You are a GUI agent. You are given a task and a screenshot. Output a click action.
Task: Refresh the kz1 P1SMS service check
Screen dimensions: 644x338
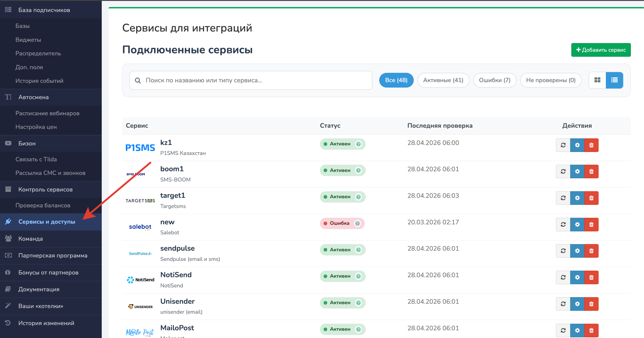click(x=563, y=145)
